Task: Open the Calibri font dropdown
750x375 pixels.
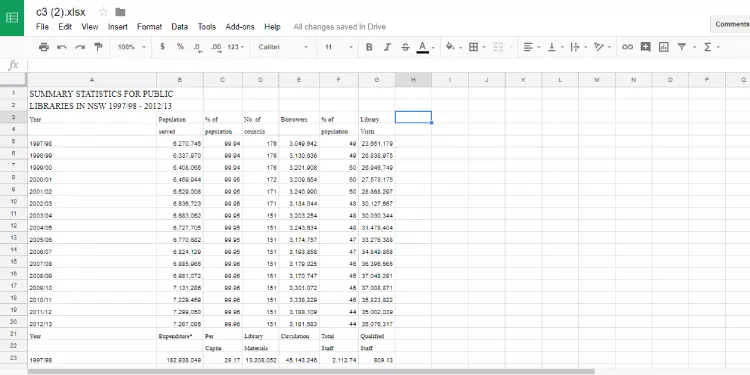Action: (x=283, y=47)
